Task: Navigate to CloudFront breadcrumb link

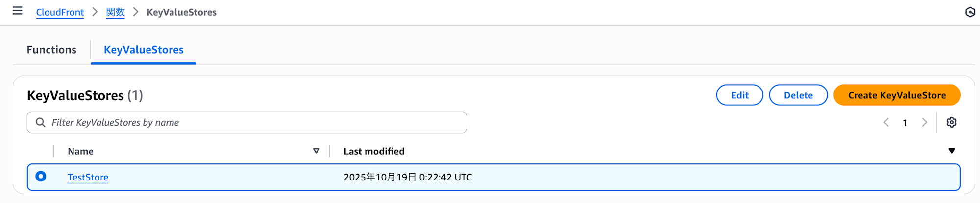Action: [60, 12]
